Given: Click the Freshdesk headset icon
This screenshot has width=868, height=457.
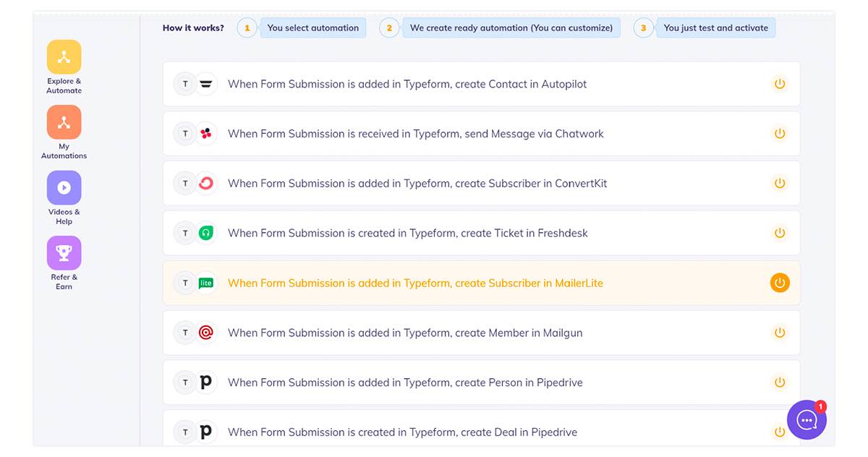Looking at the screenshot, I should point(206,233).
